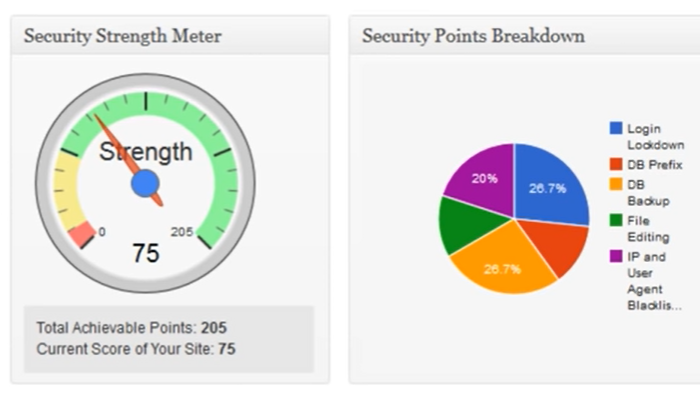Click the blue Login Lockdown legend swatch
This screenshot has width=700, height=420.
(616, 128)
